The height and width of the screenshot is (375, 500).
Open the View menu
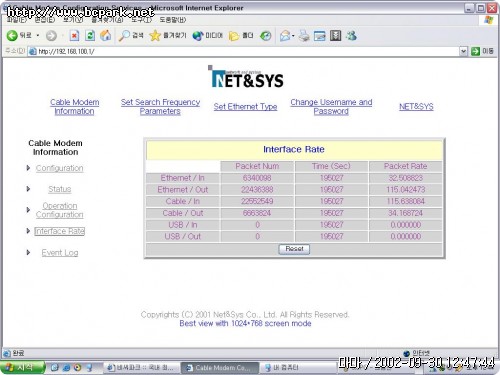(73, 20)
